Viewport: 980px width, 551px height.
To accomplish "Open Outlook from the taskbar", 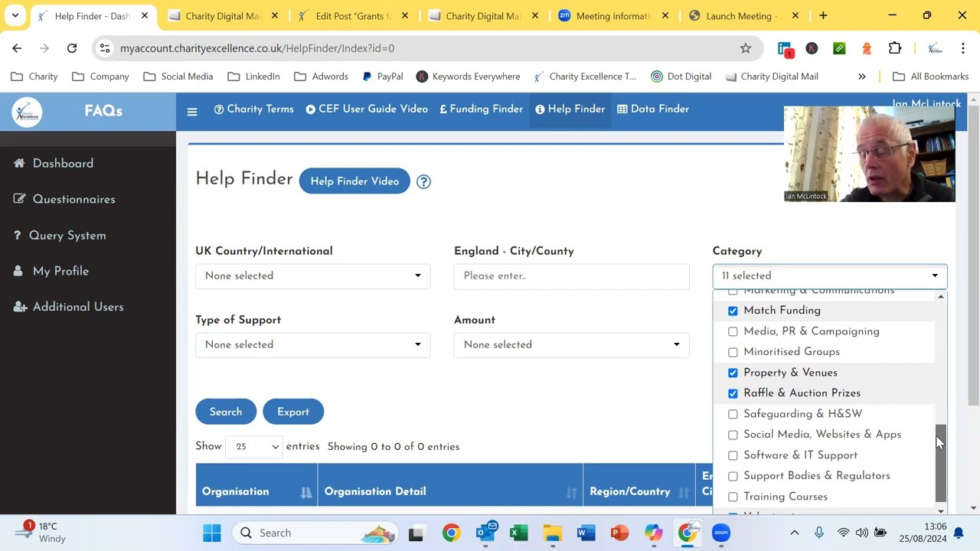I will click(485, 533).
